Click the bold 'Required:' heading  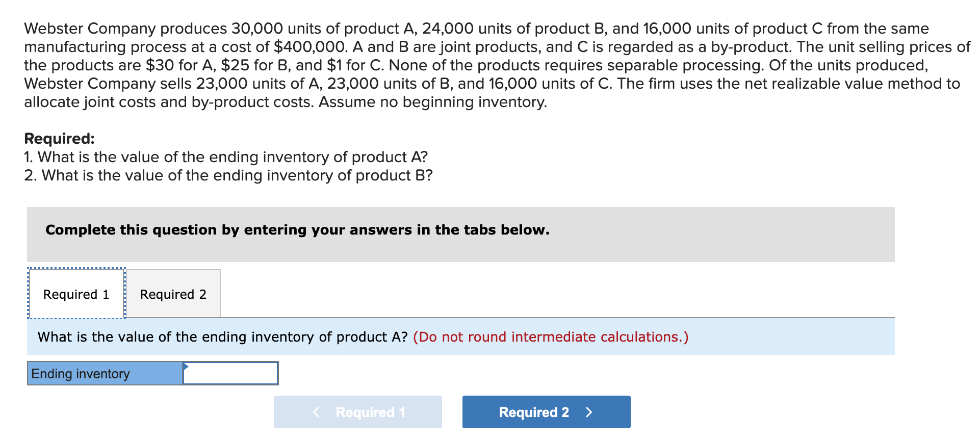click(59, 138)
